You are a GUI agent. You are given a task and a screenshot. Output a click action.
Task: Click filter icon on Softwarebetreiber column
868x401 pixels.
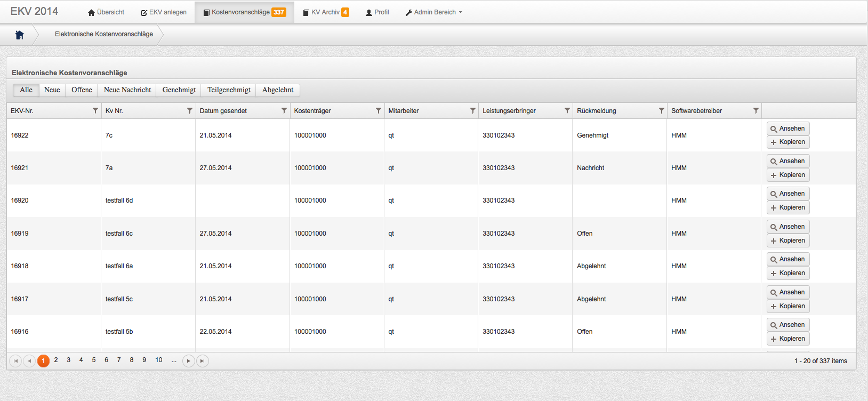[x=756, y=111]
